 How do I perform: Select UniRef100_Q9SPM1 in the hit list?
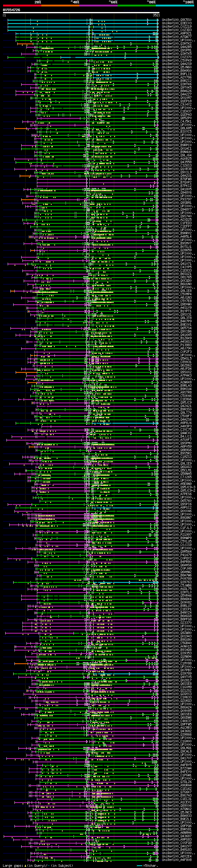(x=177, y=50)
